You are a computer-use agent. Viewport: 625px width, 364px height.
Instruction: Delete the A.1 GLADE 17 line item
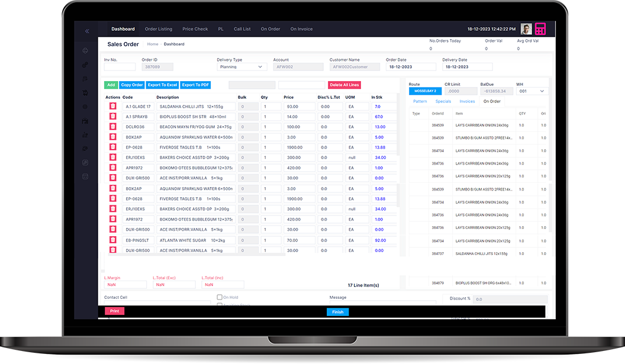point(112,107)
